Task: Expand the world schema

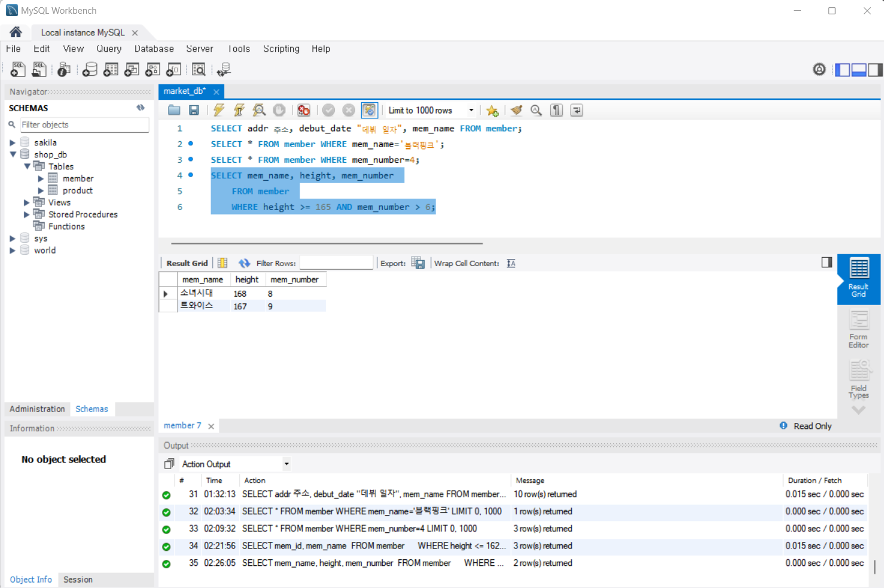Action: (13, 250)
